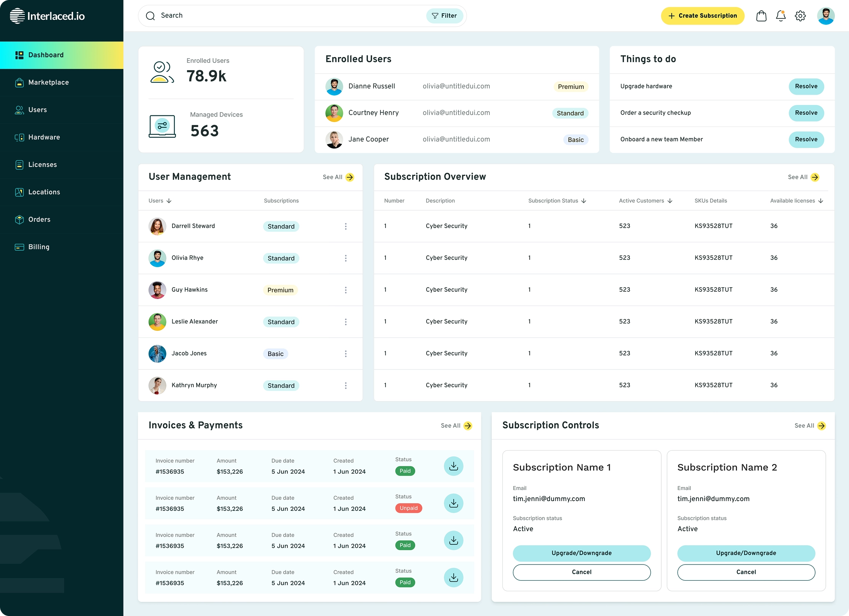Image resolution: width=849 pixels, height=616 pixels.
Task: Open the settings gear in the top bar
Action: 800,16
